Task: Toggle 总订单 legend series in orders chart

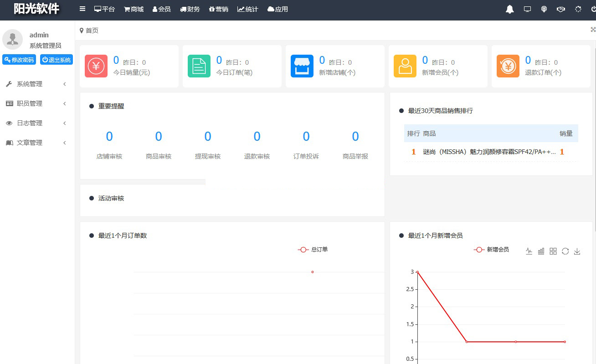Action: pos(313,250)
